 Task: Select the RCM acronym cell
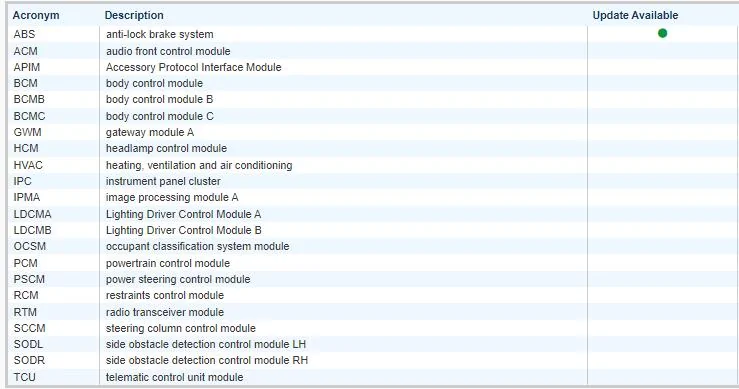(25, 295)
